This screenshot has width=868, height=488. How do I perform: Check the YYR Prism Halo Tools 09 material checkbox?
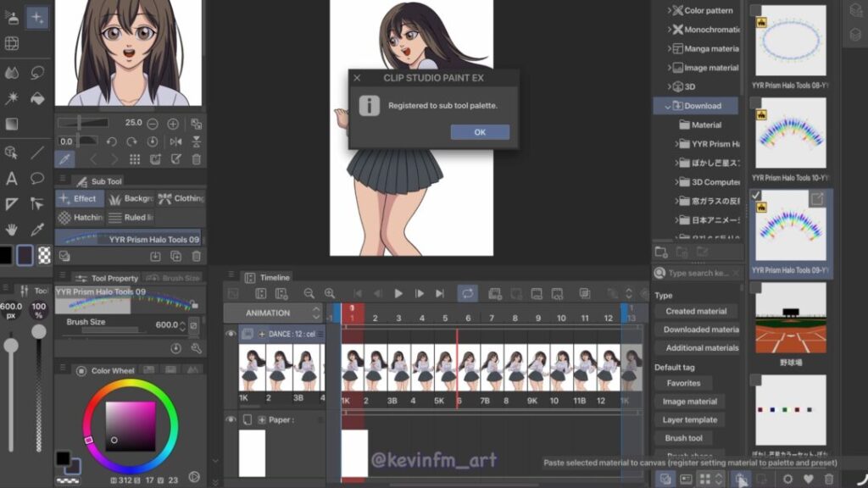pos(755,196)
